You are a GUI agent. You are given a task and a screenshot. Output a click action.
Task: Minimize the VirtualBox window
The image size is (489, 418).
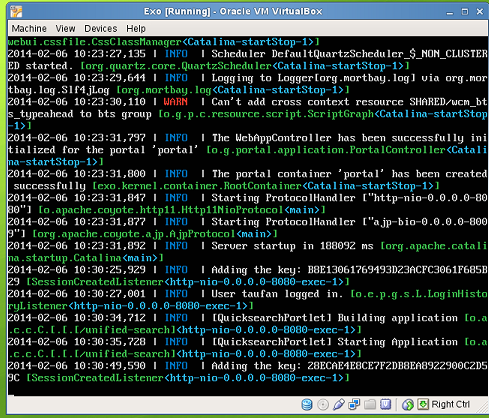point(450,12)
